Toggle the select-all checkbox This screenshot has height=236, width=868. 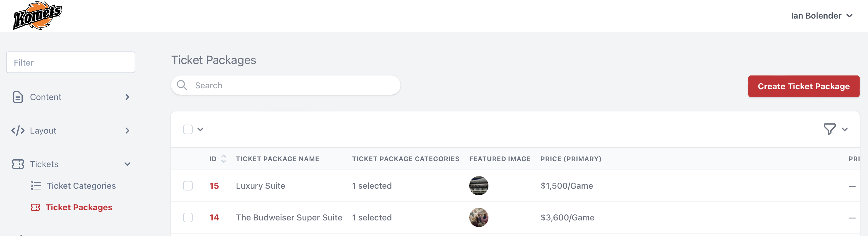pos(188,129)
